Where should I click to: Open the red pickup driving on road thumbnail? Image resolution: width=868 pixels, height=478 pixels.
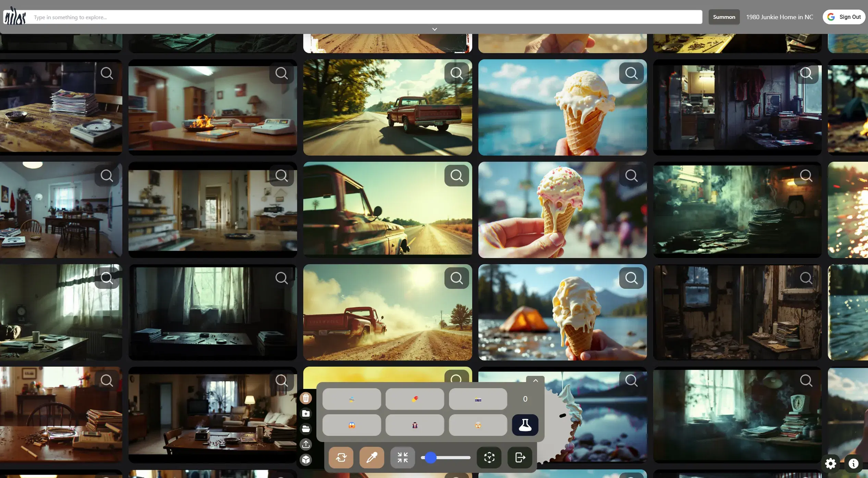(x=388, y=107)
